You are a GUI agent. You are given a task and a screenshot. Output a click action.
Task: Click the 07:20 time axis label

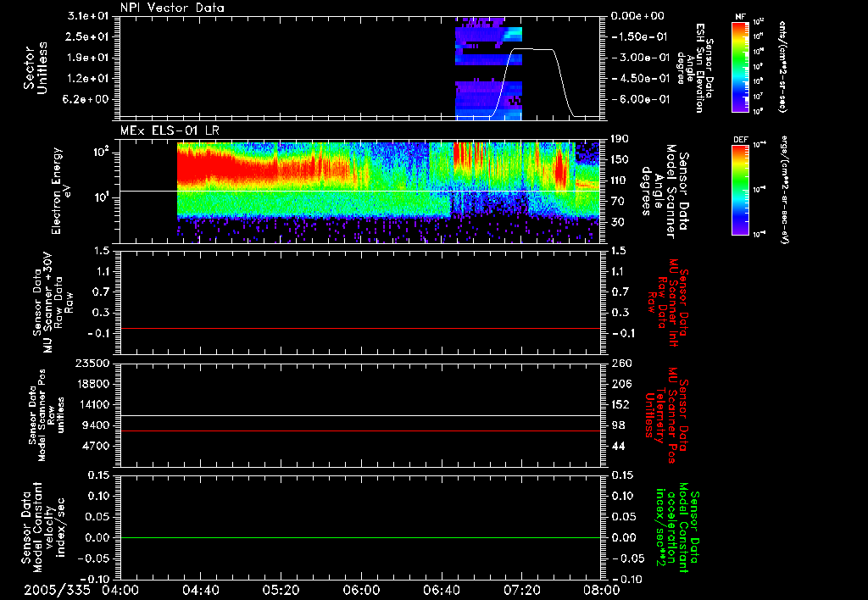tap(521, 590)
